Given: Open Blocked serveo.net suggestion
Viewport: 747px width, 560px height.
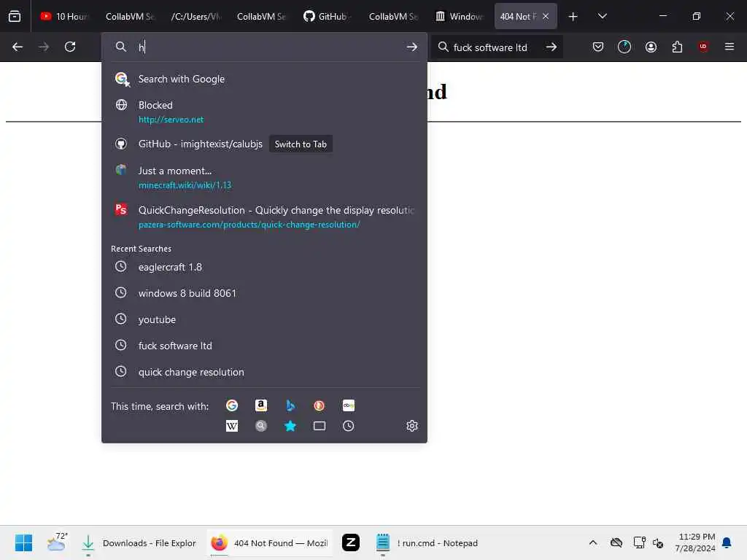Looking at the screenshot, I should coord(264,112).
